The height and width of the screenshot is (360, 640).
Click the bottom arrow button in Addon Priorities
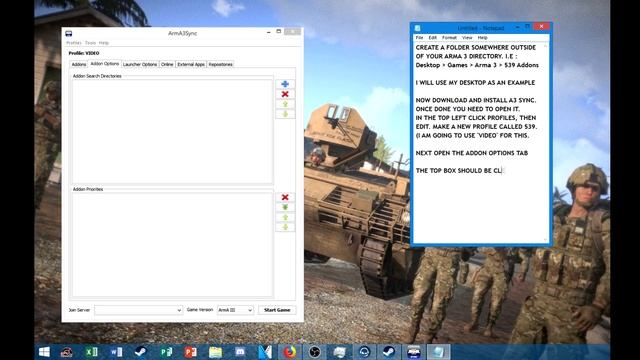click(x=285, y=227)
